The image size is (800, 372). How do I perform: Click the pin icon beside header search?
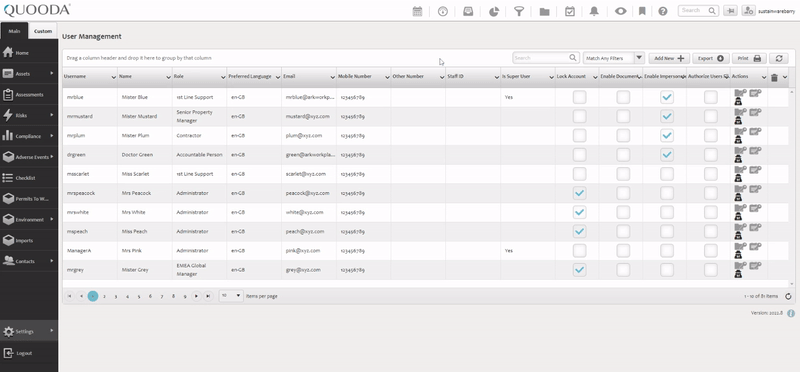[731, 11]
